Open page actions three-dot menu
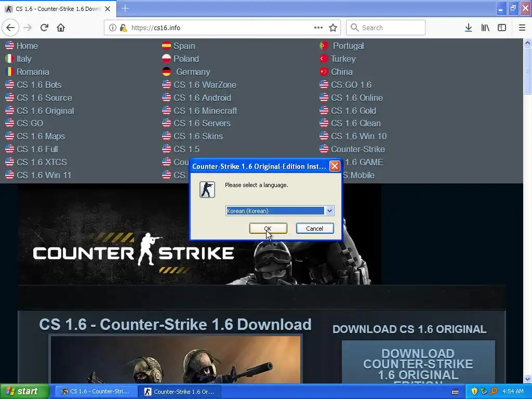Image resolution: width=532 pixels, height=399 pixels. 318,28
